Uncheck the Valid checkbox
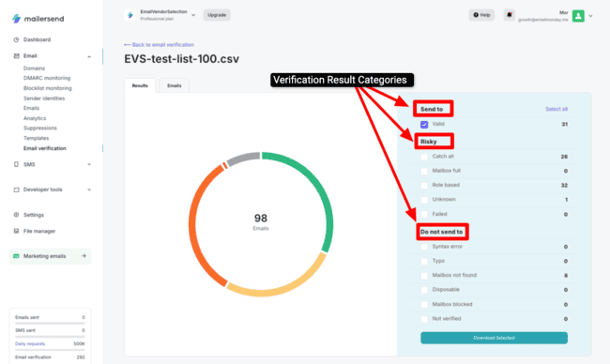The width and height of the screenshot is (610, 364). click(424, 125)
